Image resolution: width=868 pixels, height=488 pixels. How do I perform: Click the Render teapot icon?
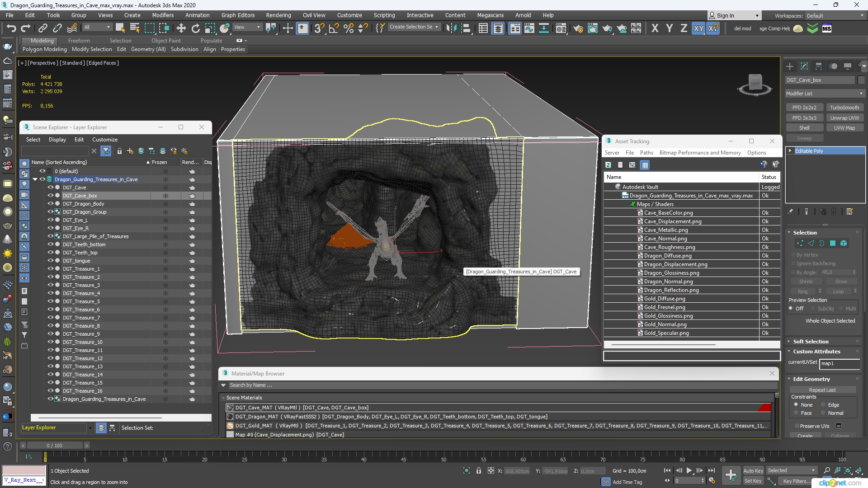(607, 28)
